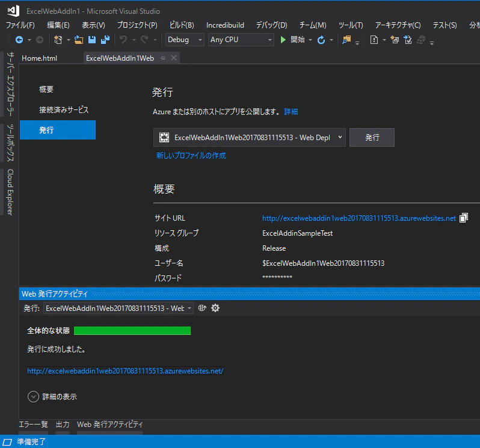480x448 pixels.
Task: Click the Open File folder icon
Action: point(79,40)
